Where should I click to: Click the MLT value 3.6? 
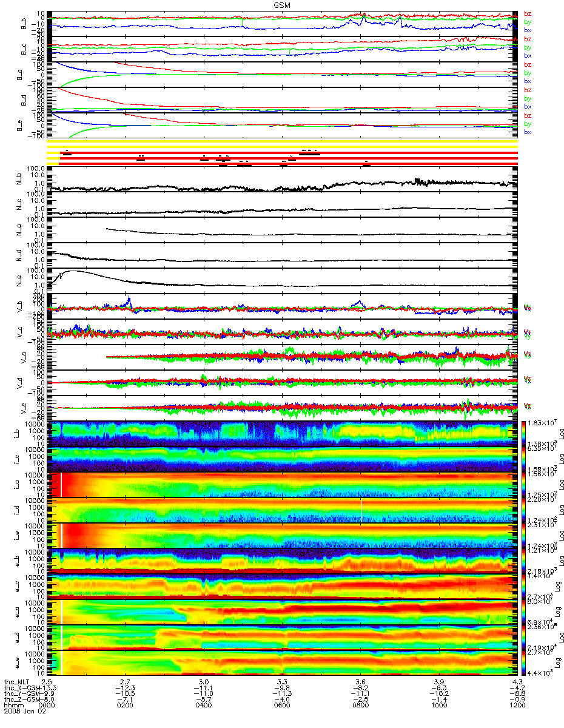point(362,682)
